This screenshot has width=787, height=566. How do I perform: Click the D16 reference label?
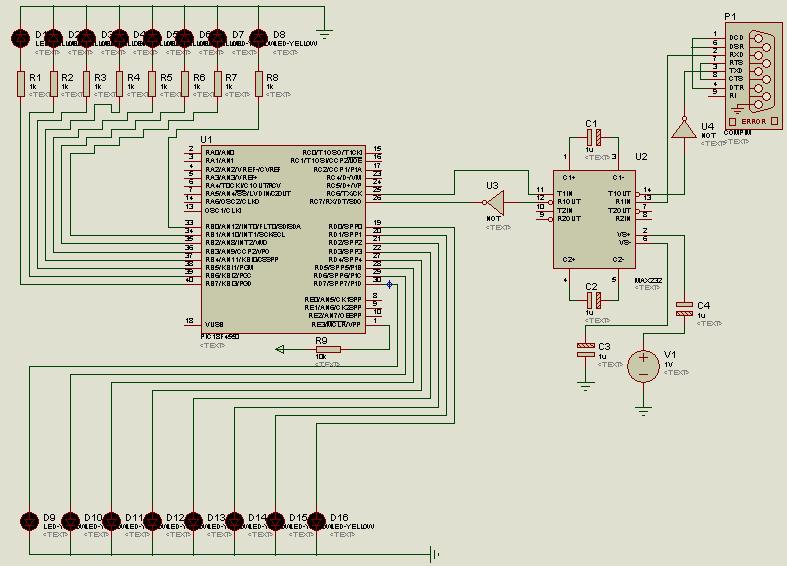(x=339, y=517)
